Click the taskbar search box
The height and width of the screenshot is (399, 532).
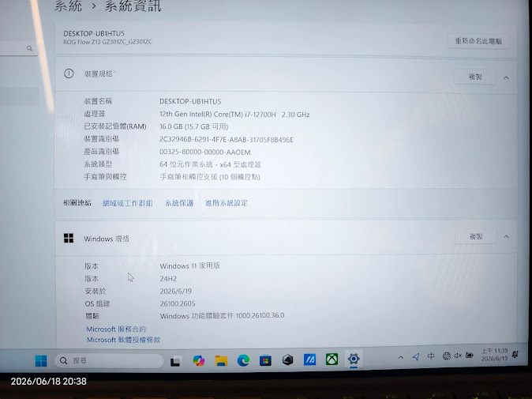click(x=109, y=360)
